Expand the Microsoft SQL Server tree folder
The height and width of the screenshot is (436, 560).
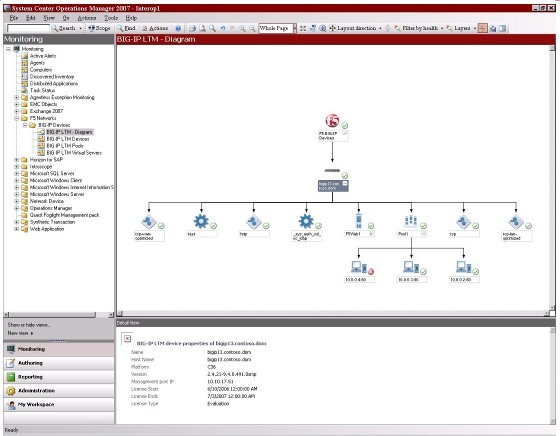(x=16, y=173)
